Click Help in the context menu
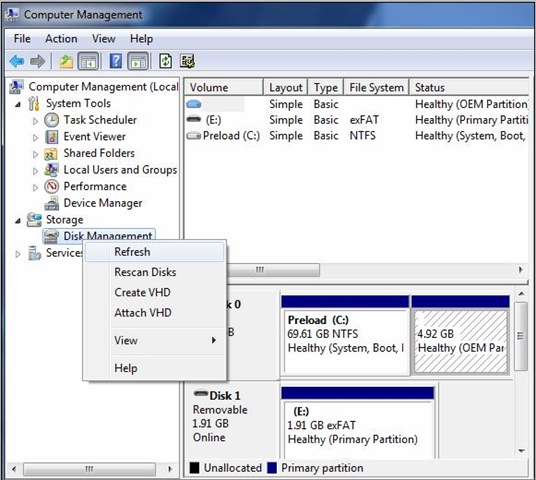This screenshot has height=480, width=536. pos(155,368)
